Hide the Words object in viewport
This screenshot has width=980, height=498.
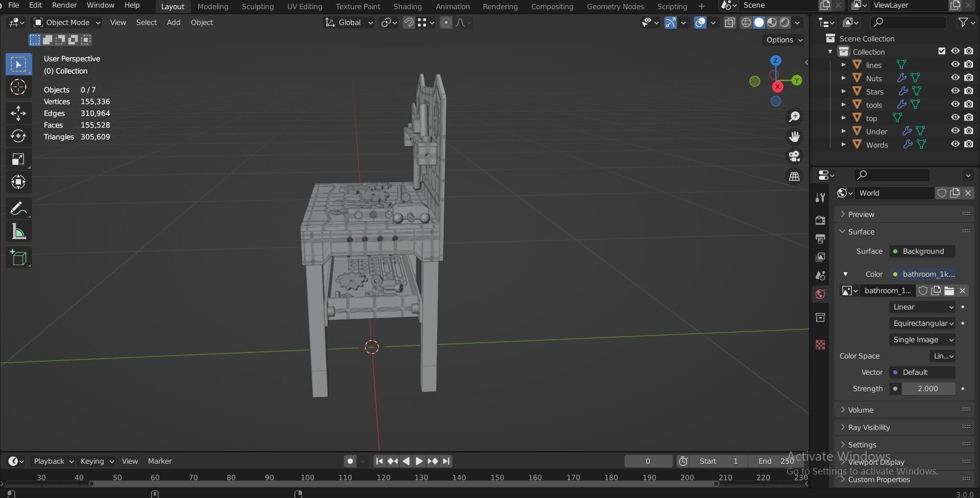(x=955, y=145)
